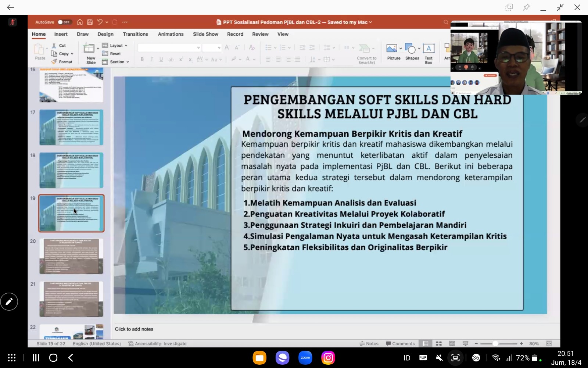Click the Clear Formatting icon
The width and height of the screenshot is (588, 368).
point(252,47)
